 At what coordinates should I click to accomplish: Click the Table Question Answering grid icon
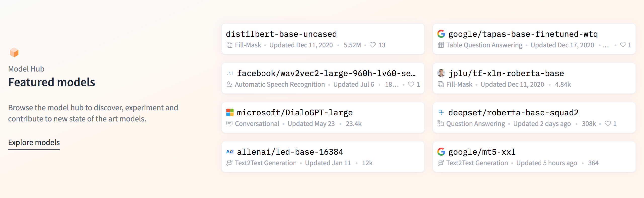coord(440,45)
